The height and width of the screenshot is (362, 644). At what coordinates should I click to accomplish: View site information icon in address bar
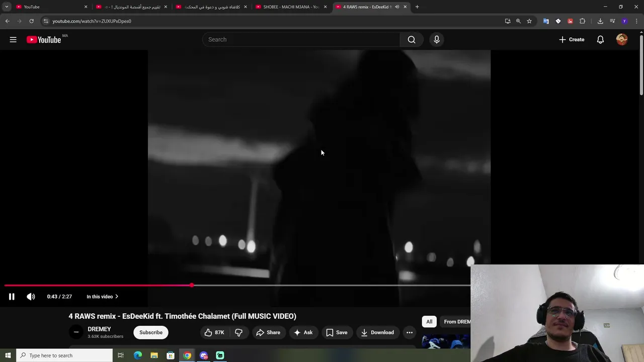pyautogui.click(x=46, y=21)
